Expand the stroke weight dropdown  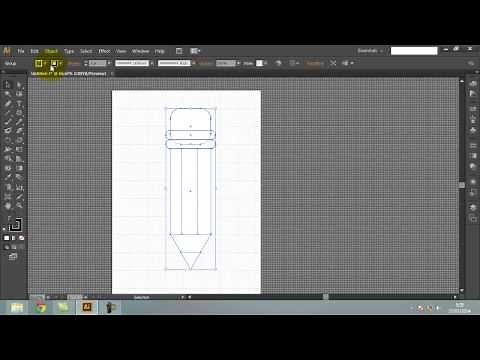[x=109, y=63]
